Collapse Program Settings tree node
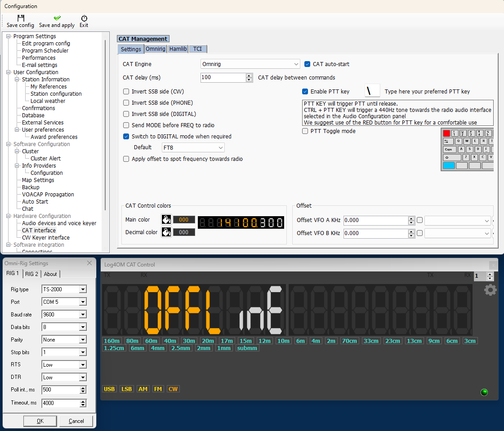This screenshot has height=431, width=504. [9, 36]
